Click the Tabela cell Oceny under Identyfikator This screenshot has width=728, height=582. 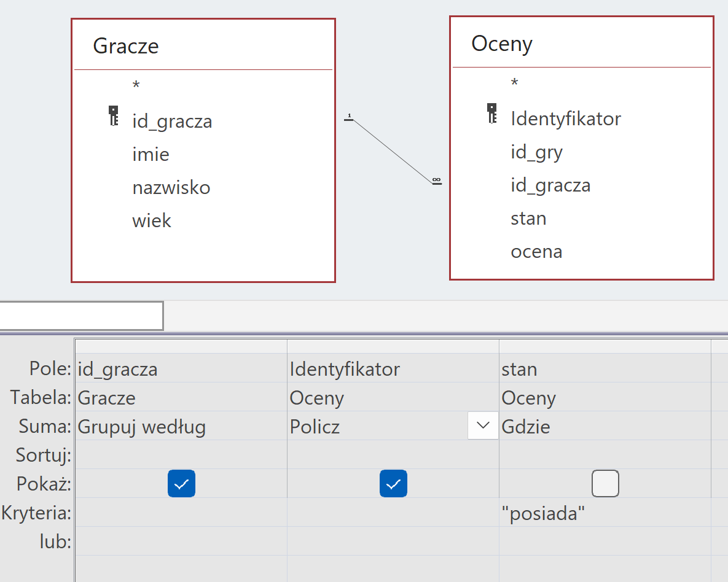click(393, 398)
